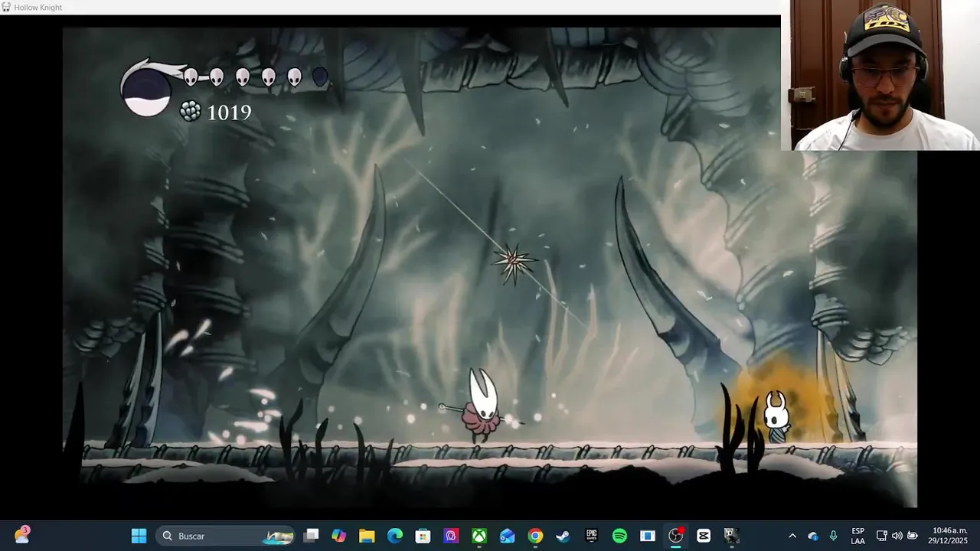Click the streamer webcam overlay
The height and width of the screenshot is (551, 980).
[880, 75]
